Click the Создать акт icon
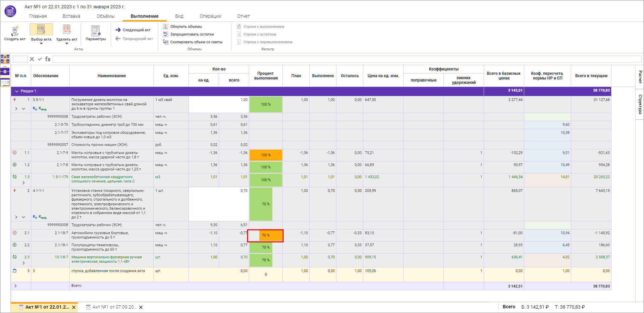 click(15, 31)
